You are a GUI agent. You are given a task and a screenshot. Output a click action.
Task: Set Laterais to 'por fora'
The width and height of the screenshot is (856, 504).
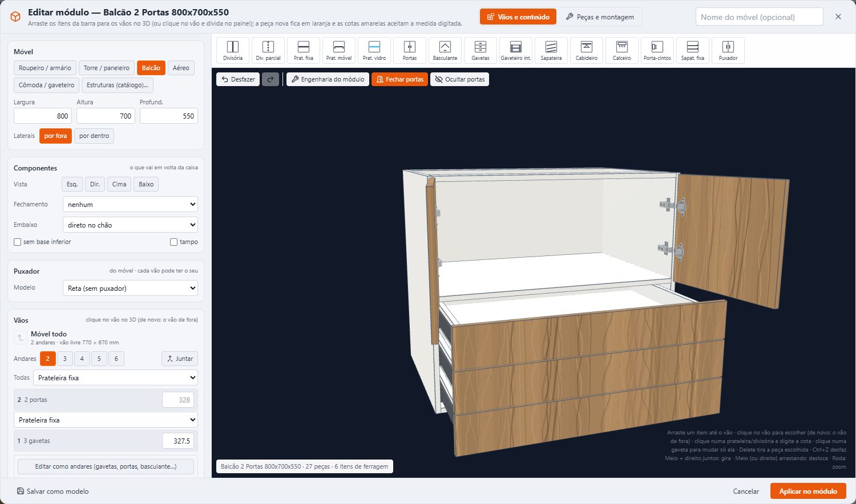[x=55, y=136]
